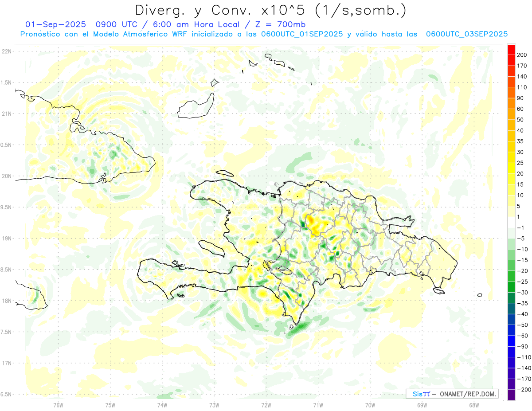
Task: Click the colorbar label '-110'
Action: (x=524, y=357)
